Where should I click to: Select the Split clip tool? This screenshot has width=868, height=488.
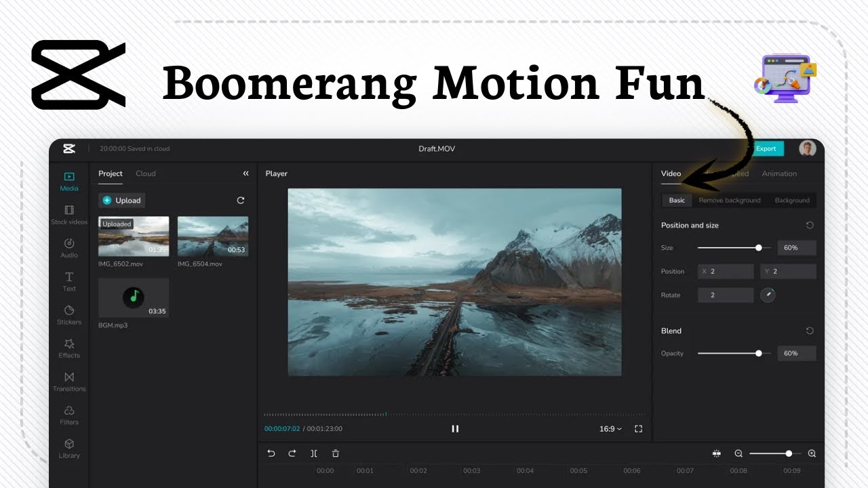click(x=314, y=453)
